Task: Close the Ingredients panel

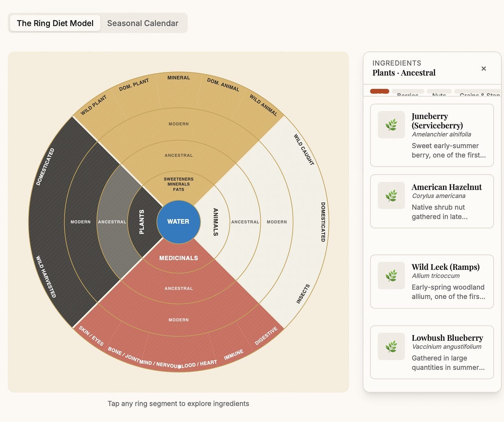Action: click(x=484, y=68)
